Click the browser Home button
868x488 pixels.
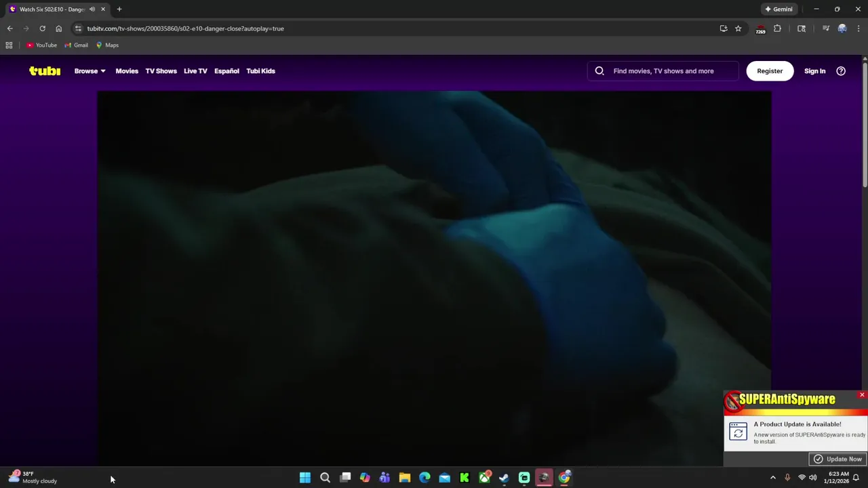pyautogui.click(x=58, y=28)
